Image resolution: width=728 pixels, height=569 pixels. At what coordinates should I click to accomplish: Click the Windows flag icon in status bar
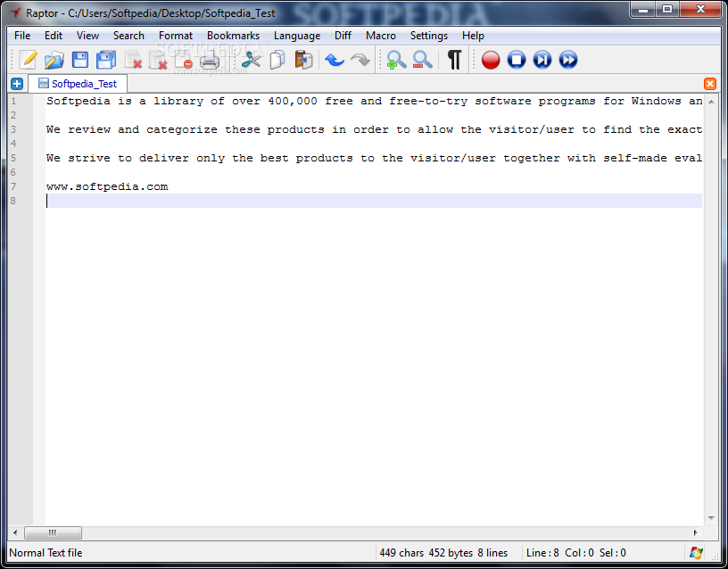(696, 553)
